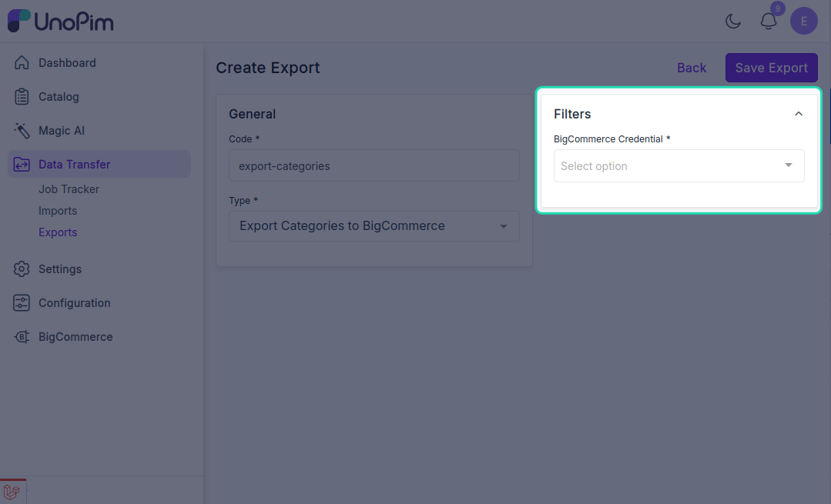
Task: Click Save Export button
Action: (772, 68)
